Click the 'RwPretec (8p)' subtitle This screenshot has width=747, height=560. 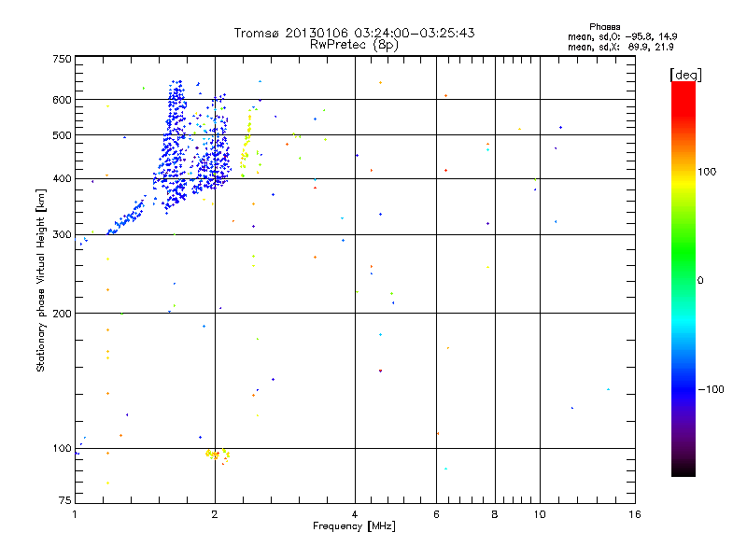[x=354, y=45]
